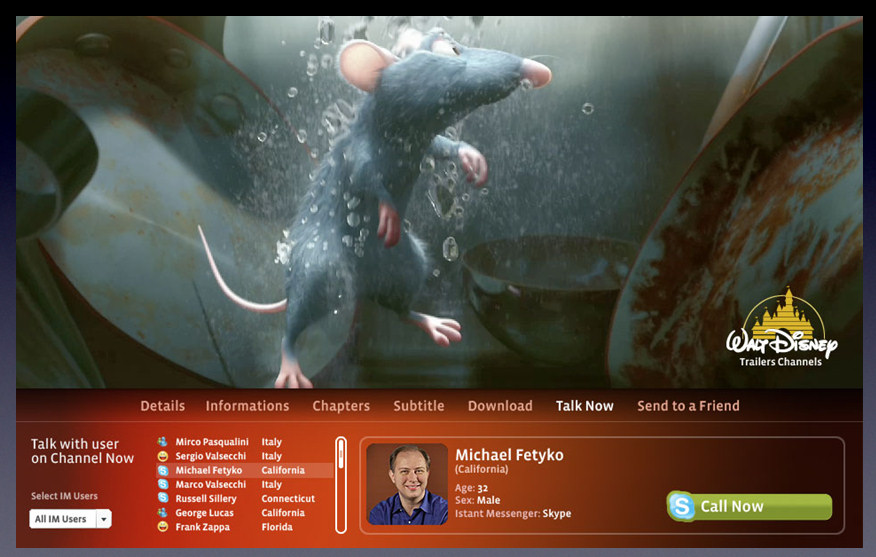
Task: Click the Michael Fetyko profile heading
Action: pyautogui.click(x=509, y=455)
